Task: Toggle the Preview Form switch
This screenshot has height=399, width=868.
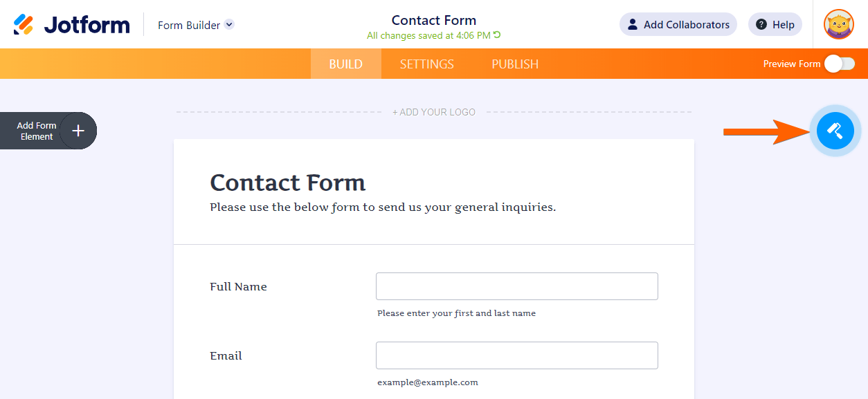Action: [x=839, y=64]
